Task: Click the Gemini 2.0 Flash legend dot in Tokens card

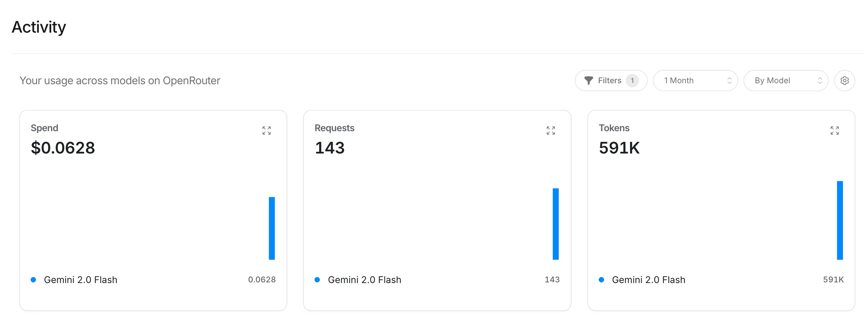Action: pyautogui.click(x=602, y=279)
